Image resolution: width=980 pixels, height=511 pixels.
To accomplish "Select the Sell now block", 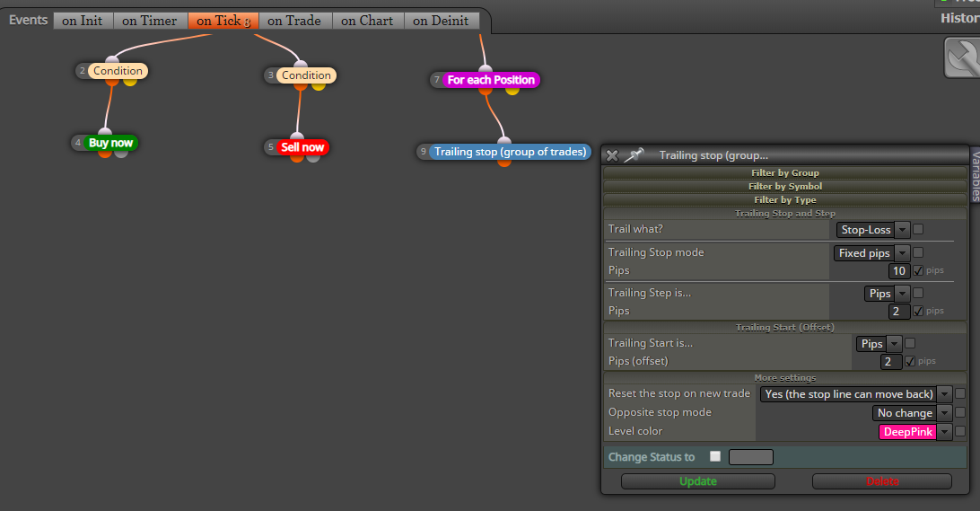I will coord(302,147).
